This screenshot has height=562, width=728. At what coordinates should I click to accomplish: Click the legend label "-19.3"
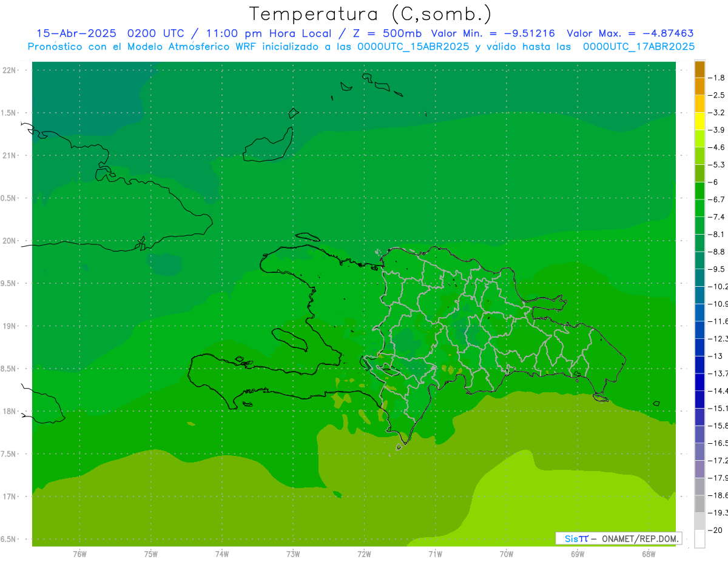[x=718, y=513]
